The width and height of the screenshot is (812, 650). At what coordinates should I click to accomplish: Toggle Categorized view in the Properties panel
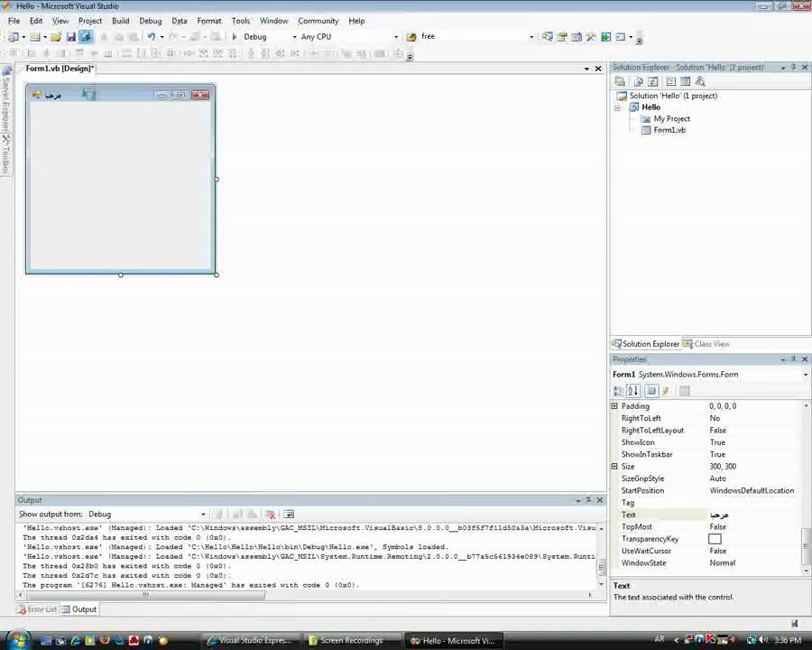(618, 391)
